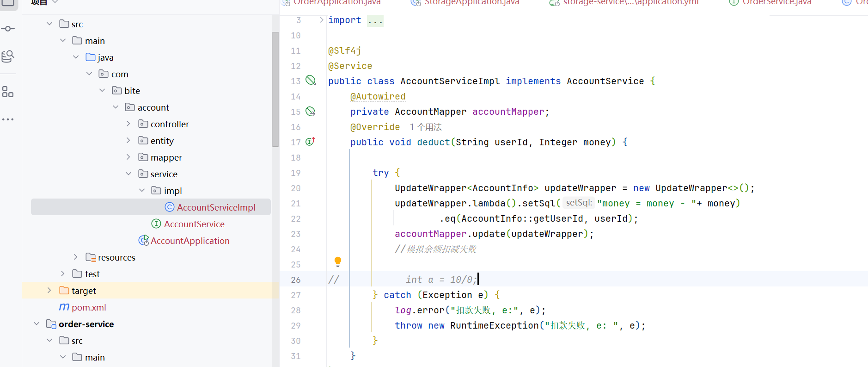
Task: Click the Spring bean gutter icon on line 13
Action: click(x=311, y=81)
